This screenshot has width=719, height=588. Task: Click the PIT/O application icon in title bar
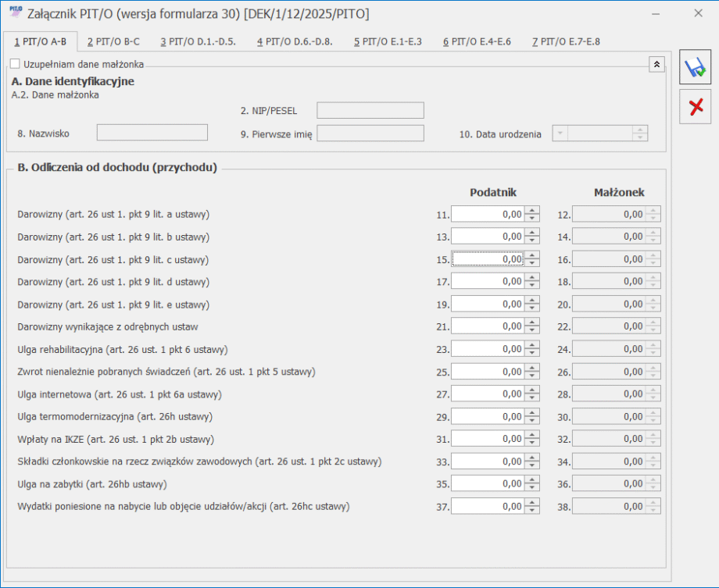click(x=16, y=13)
